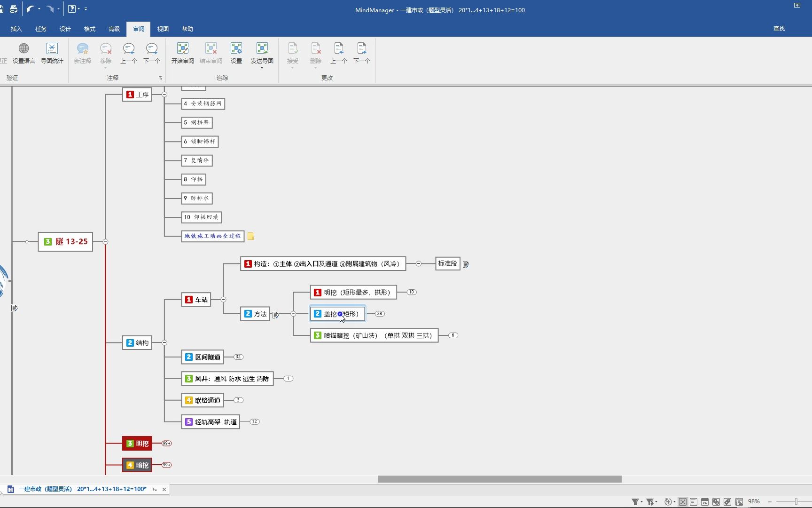This screenshot has height=508, width=812.
Task: Switch to 视图 ribbon tab
Action: tap(163, 29)
